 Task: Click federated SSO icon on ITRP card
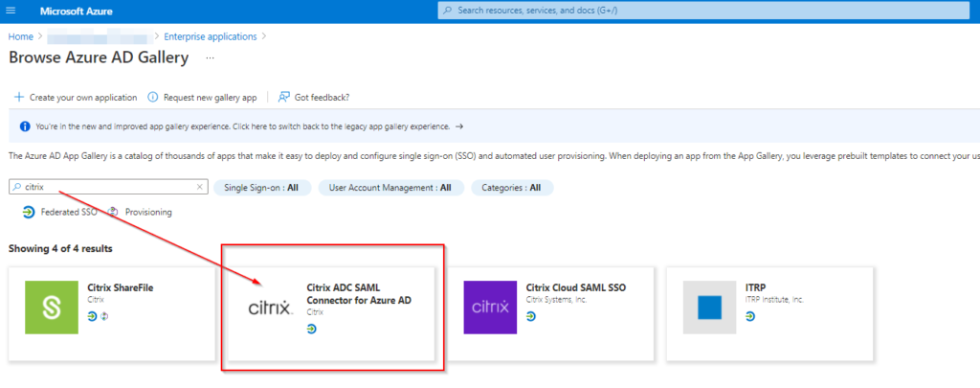(x=750, y=316)
